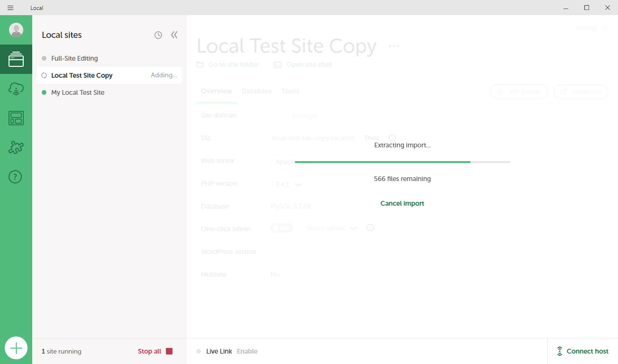The height and width of the screenshot is (364, 618).
Task: Open the hamburger menu in title bar
Action: point(10,8)
